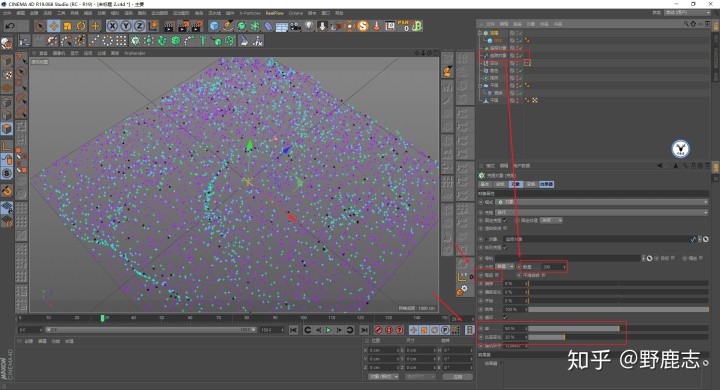The width and height of the screenshot is (720, 390).
Task: Add a Camera object
Action: [296, 26]
